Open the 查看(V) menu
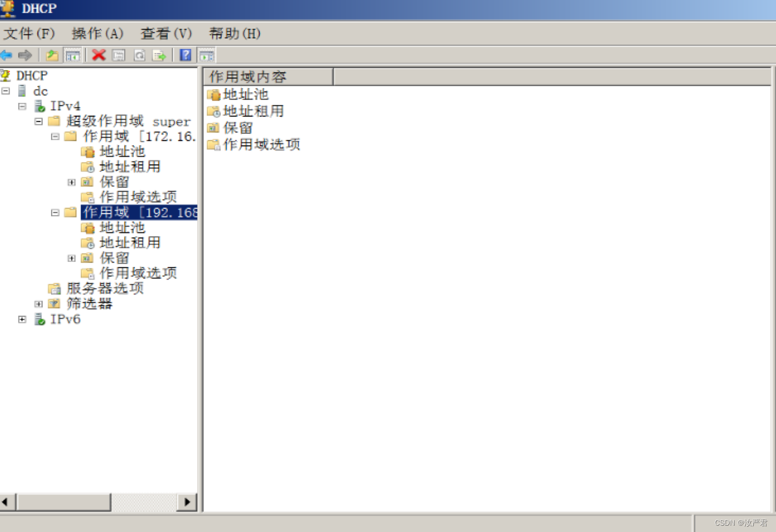Viewport: 776px width, 532px height. [x=165, y=33]
